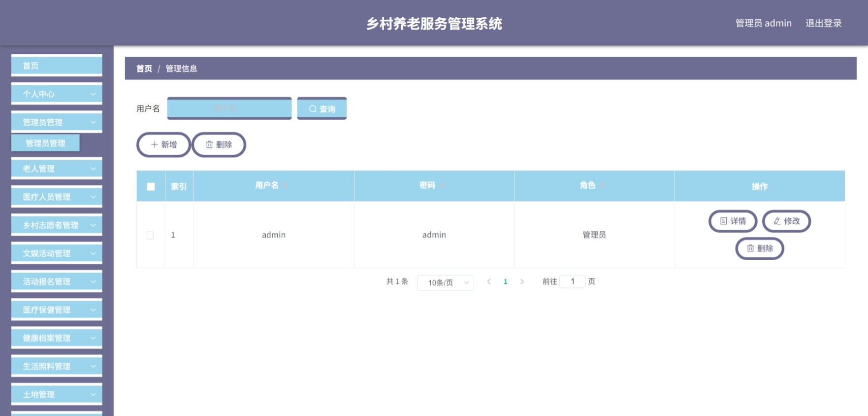The height and width of the screenshot is (416, 868).
Task: Check the checkbox for the admin row
Action: click(150, 235)
